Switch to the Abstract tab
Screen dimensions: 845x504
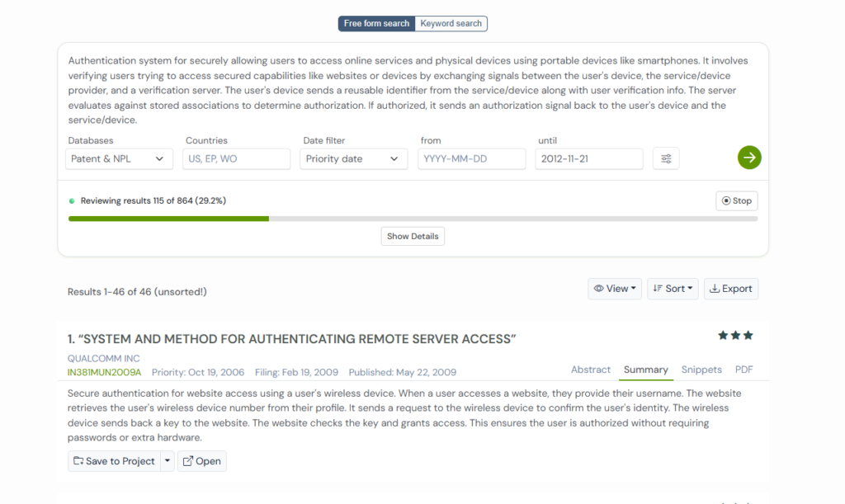[591, 370]
